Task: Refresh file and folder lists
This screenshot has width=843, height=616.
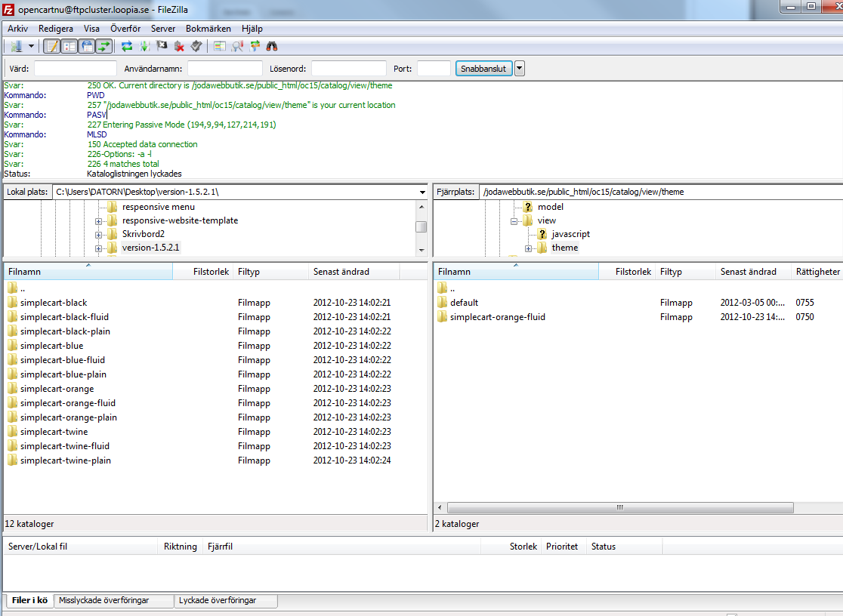Action: [127, 46]
